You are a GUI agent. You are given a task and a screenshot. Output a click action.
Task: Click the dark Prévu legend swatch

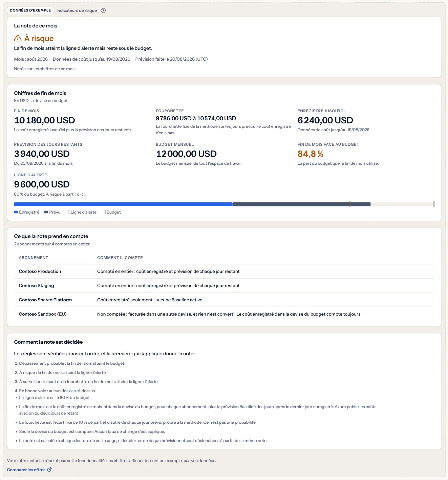click(x=46, y=212)
